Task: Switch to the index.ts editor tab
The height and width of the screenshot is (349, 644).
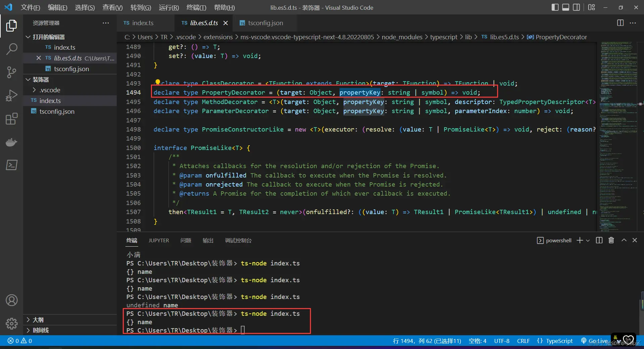Action: click(146, 23)
